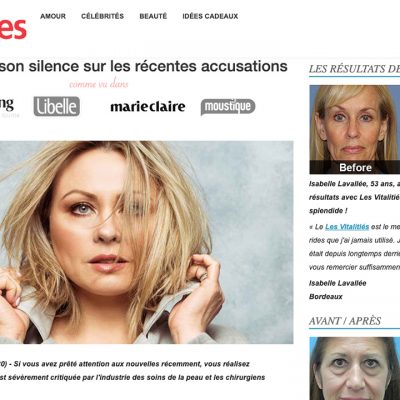Click the red site logo
The height and width of the screenshot is (400, 400).
[13, 29]
